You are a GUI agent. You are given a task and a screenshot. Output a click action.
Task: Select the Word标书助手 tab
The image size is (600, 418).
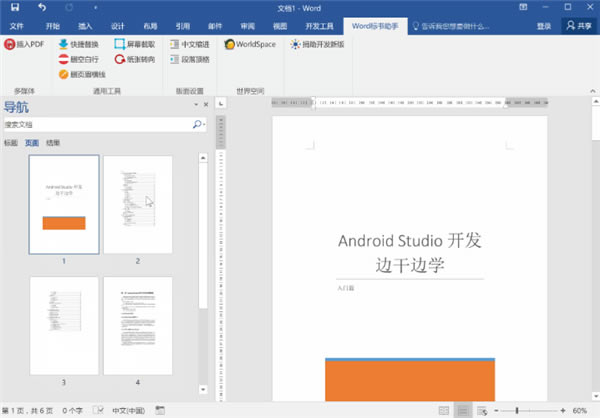tap(375, 26)
